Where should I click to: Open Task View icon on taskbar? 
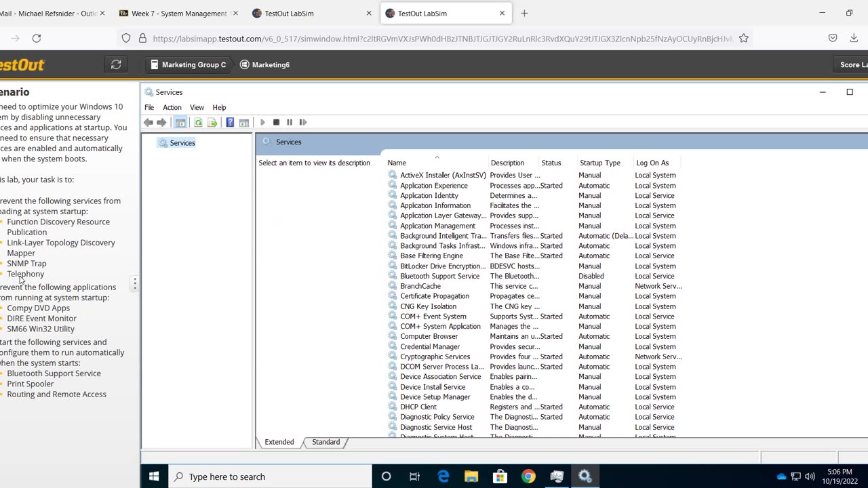(x=414, y=476)
